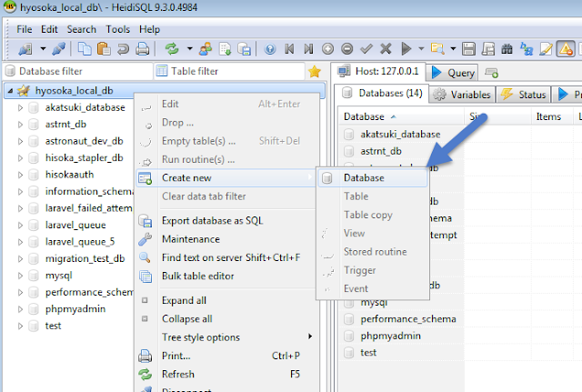Click the printer icon in the toolbar
The height and width of the screenshot is (392, 582).
[142, 49]
